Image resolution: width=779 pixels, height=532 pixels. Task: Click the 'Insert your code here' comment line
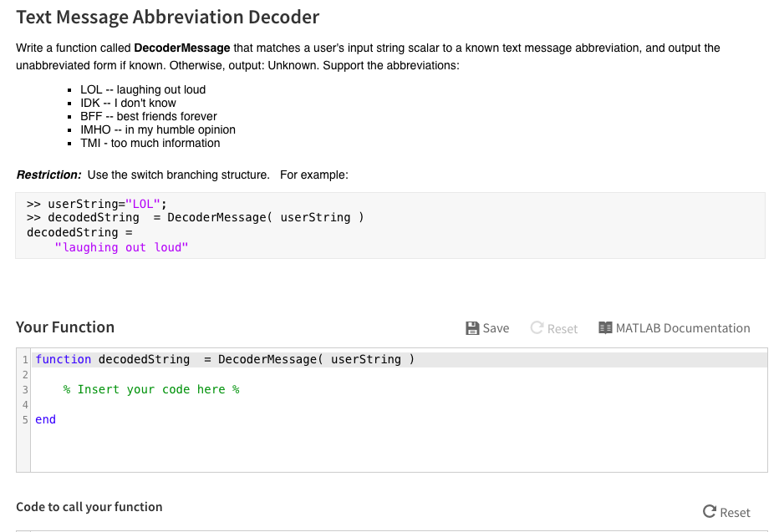tap(151, 389)
